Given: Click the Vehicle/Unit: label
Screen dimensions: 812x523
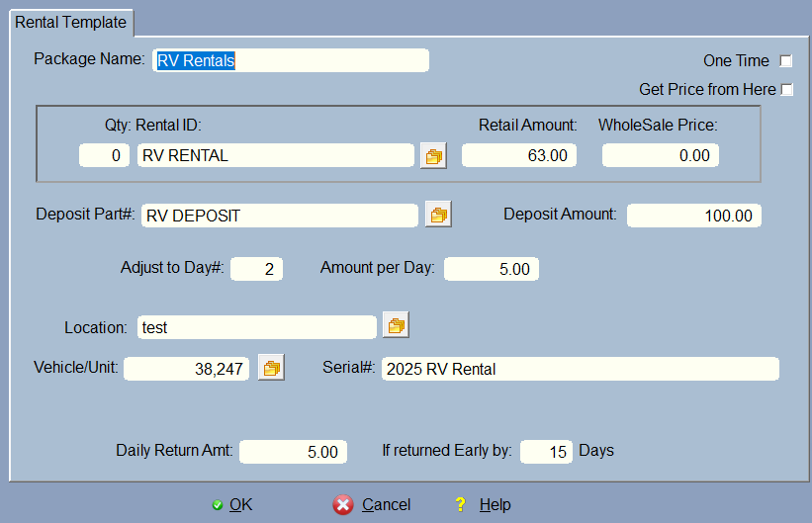Looking at the screenshot, I should tap(76, 367).
